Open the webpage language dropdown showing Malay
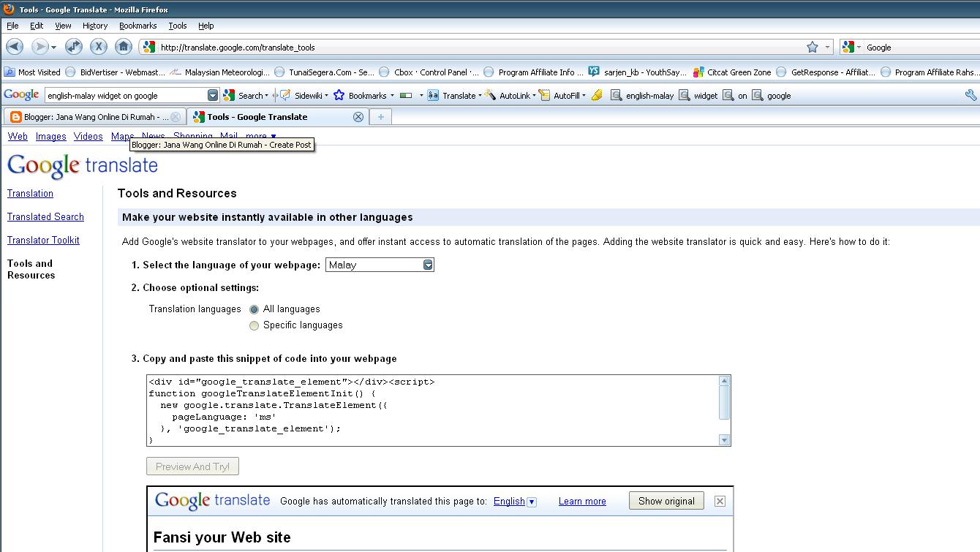The width and height of the screenshot is (980, 552). coord(380,265)
